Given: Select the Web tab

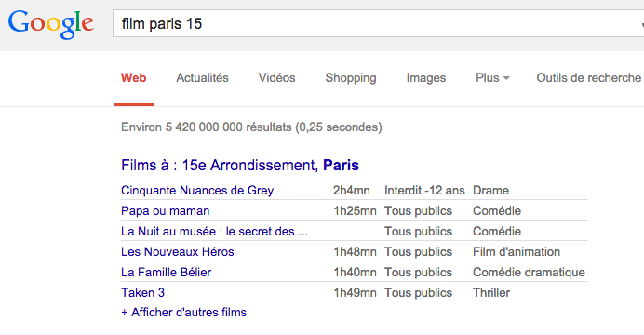Looking at the screenshot, I should tap(133, 77).
